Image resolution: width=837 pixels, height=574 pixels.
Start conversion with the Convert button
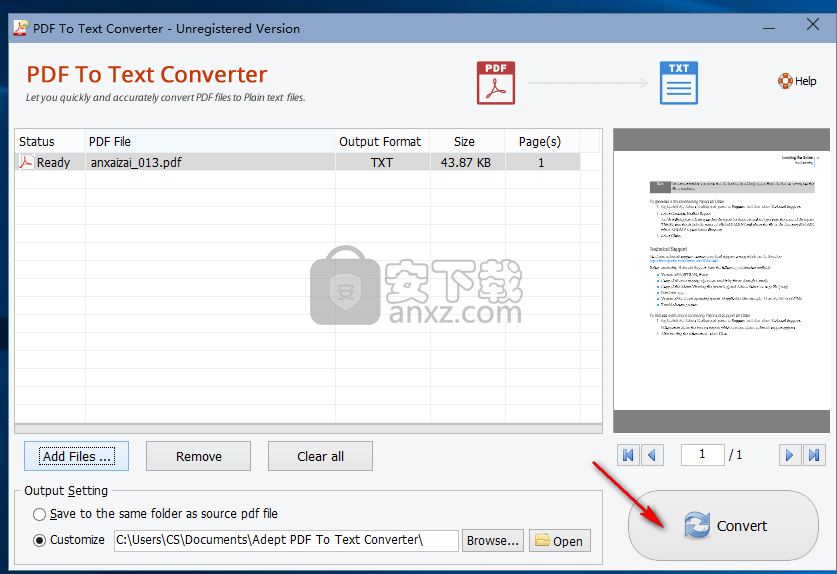coord(723,525)
